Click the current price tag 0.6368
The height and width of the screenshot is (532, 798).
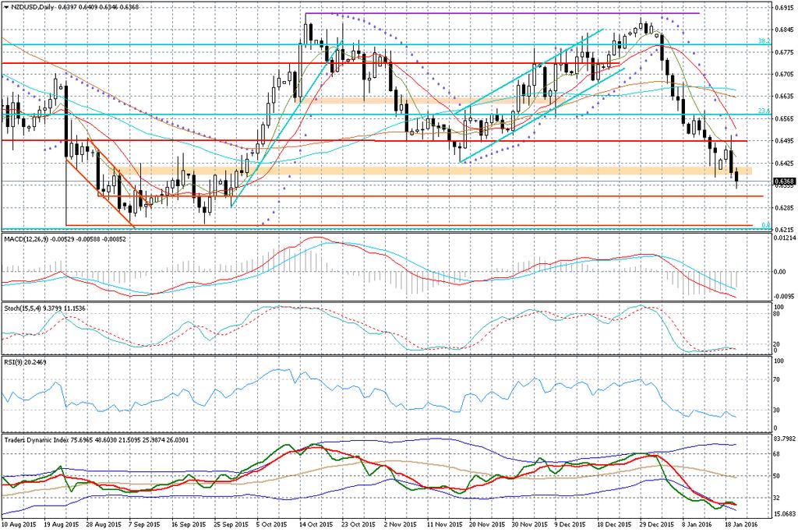click(784, 181)
